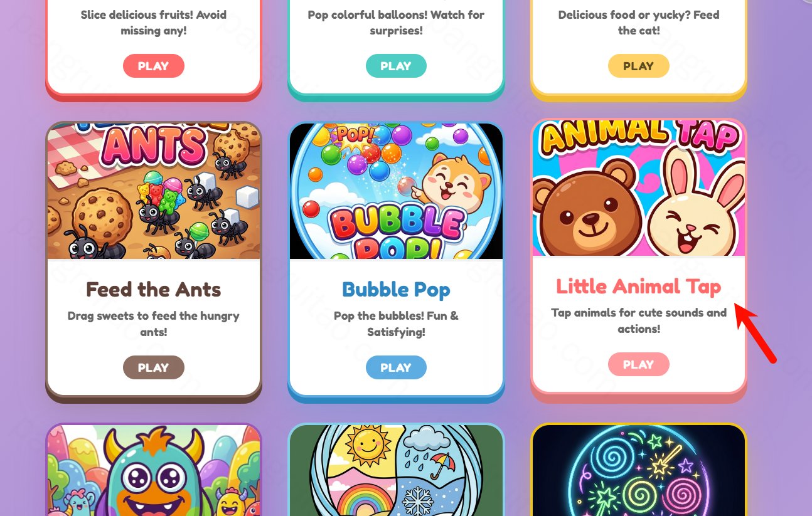Open the weather seasons game thumbnail
This screenshot has height=516, width=812.
[x=396, y=470]
